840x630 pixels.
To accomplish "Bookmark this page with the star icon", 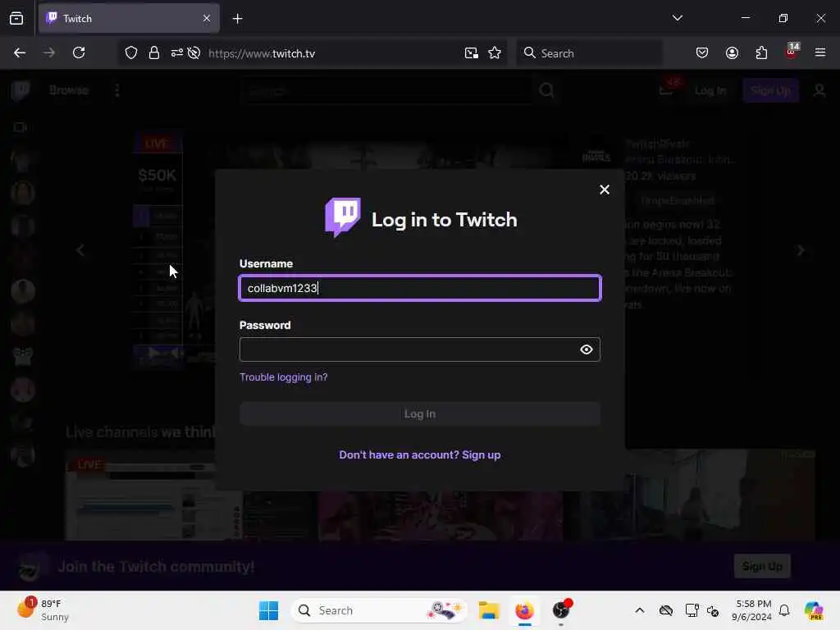I will (495, 52).
